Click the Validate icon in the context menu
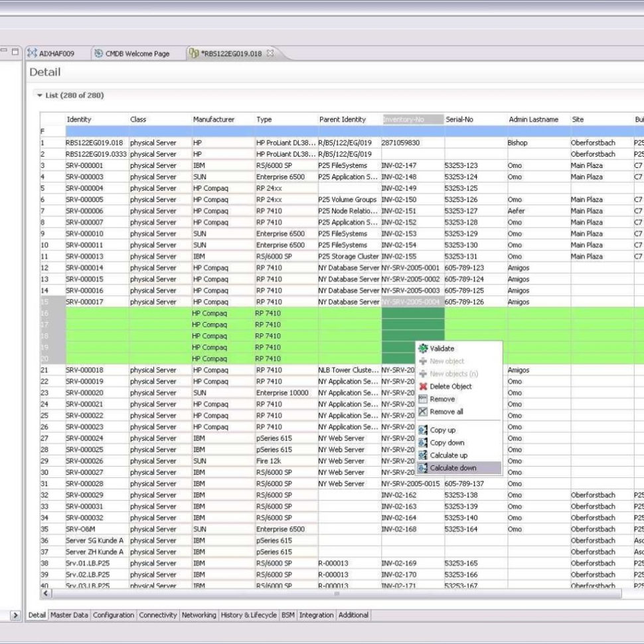 (423, 348)
